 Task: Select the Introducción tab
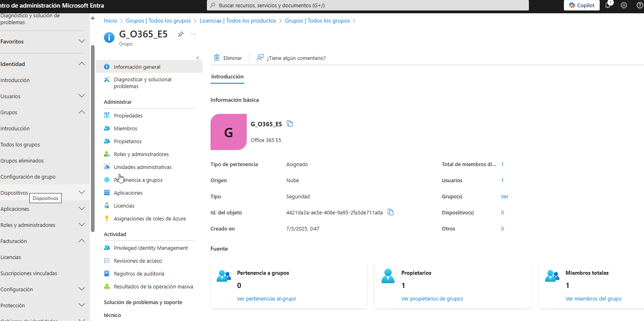pos(227,77)
